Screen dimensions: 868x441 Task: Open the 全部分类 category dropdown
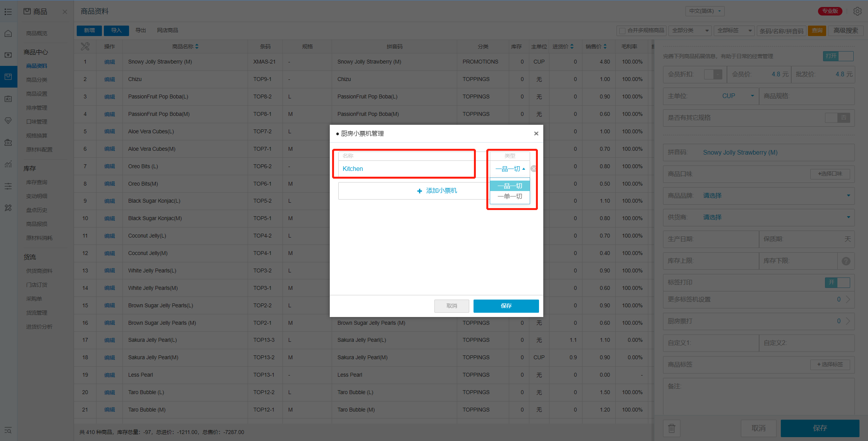point(690,31)
